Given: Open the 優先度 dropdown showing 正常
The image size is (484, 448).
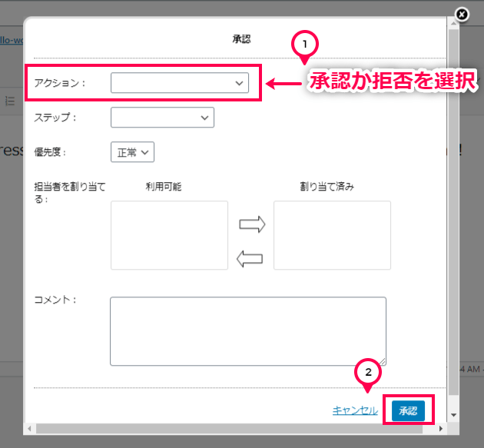Looking at the screenshot, I should coord(132,152).
